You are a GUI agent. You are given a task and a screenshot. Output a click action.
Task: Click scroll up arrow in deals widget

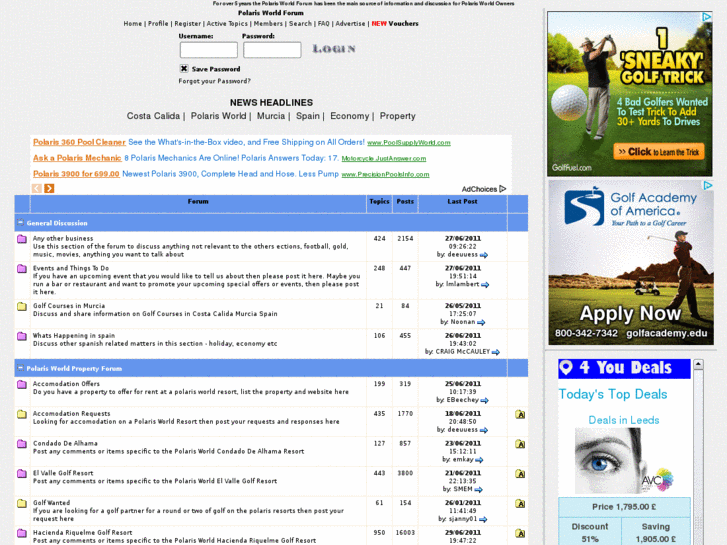698,365
